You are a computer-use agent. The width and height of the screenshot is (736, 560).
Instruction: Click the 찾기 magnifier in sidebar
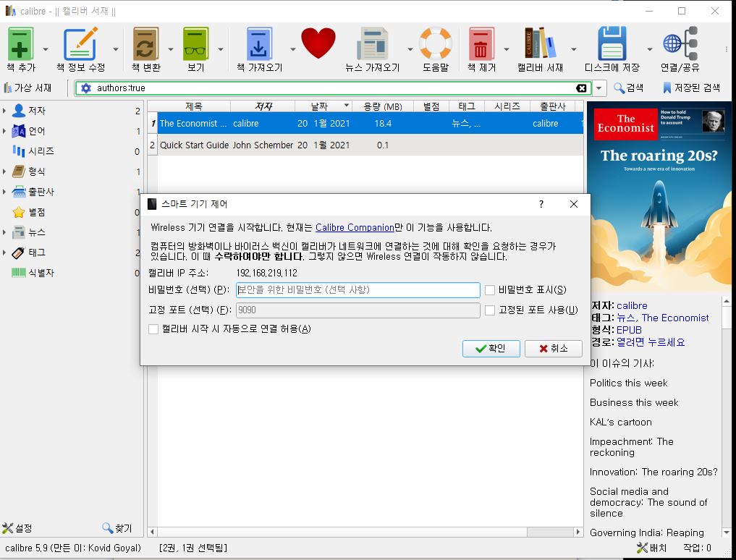[117, 528]
